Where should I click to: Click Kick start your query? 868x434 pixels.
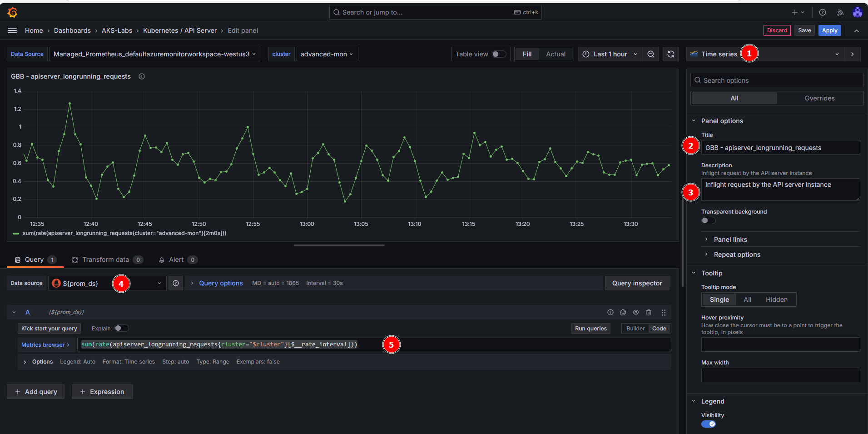tap(49, 329)
